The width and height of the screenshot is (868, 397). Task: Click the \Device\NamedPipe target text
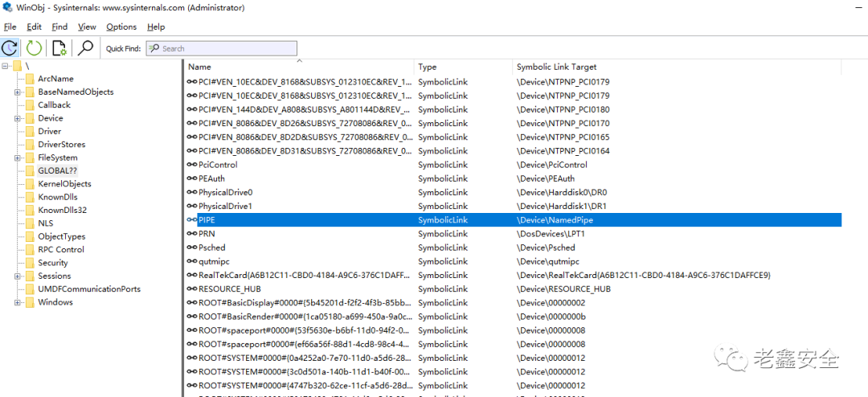click(x=555, y=220)
